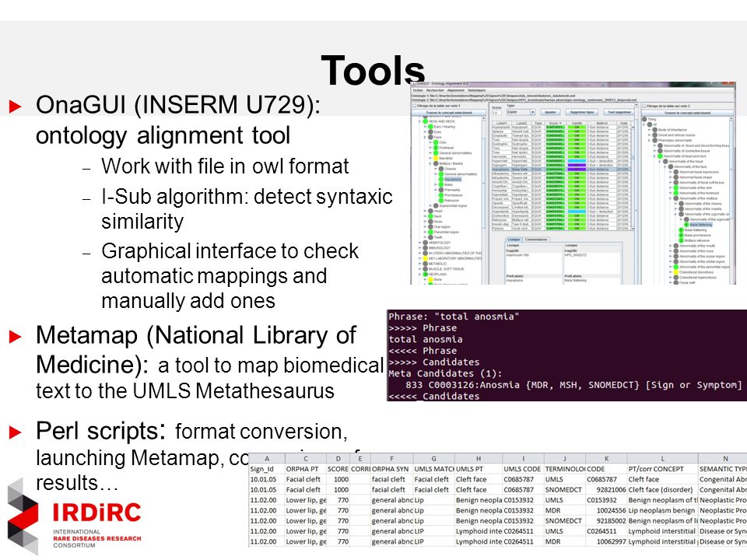Open the Rechercher menu

(x=436, y=90)
